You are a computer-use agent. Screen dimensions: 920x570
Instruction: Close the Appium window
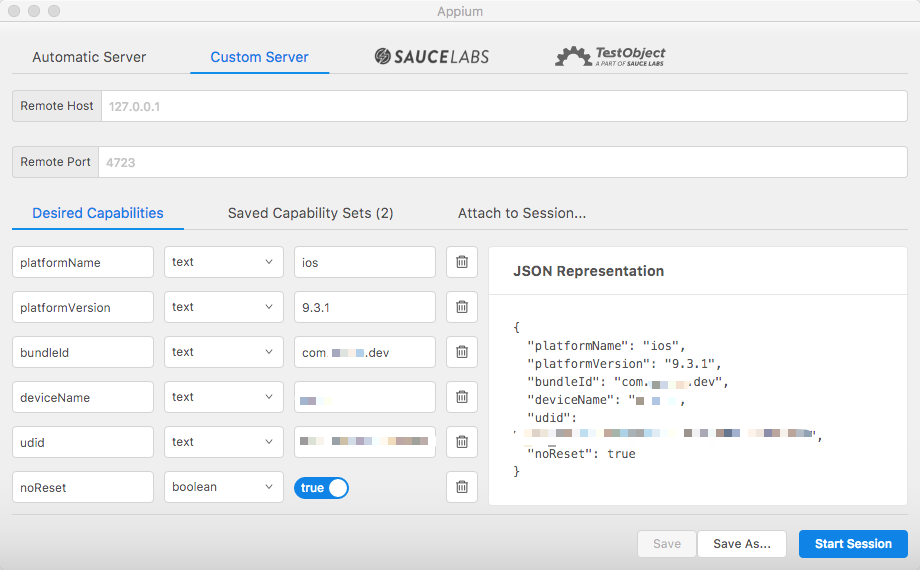coord(14,11)
